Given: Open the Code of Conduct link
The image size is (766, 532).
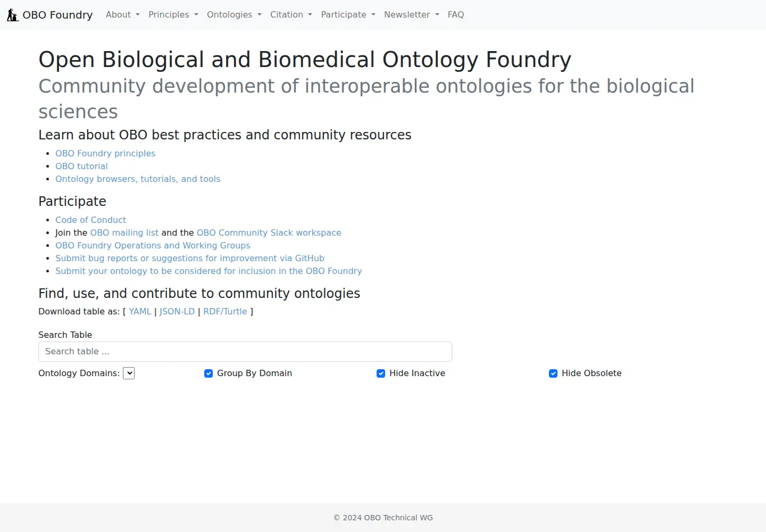Looking at the screenshot, I should (90, 220).
